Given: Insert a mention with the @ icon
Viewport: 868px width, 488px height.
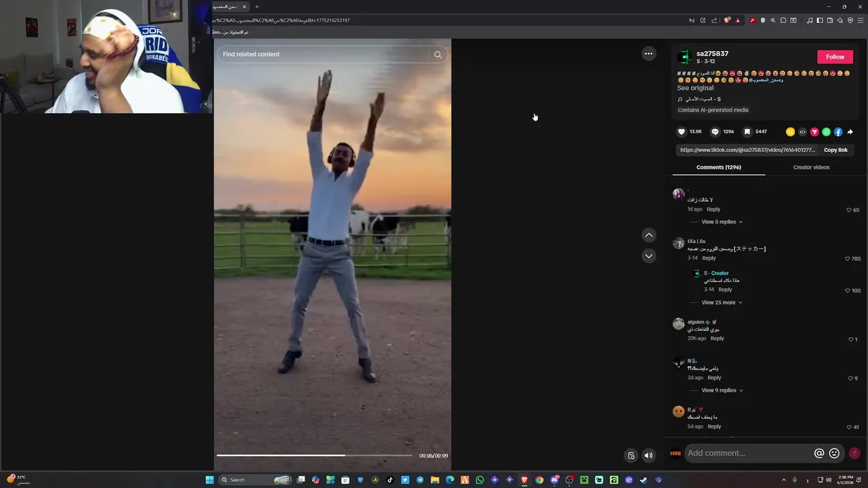Looking at the screenshot, I should (819, 453).
